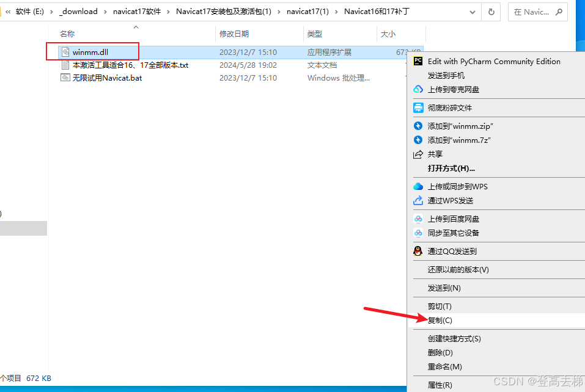Select file name 无限试用Navicat.bat
This screenshot has height=392, width=585.
pos(107,78)
